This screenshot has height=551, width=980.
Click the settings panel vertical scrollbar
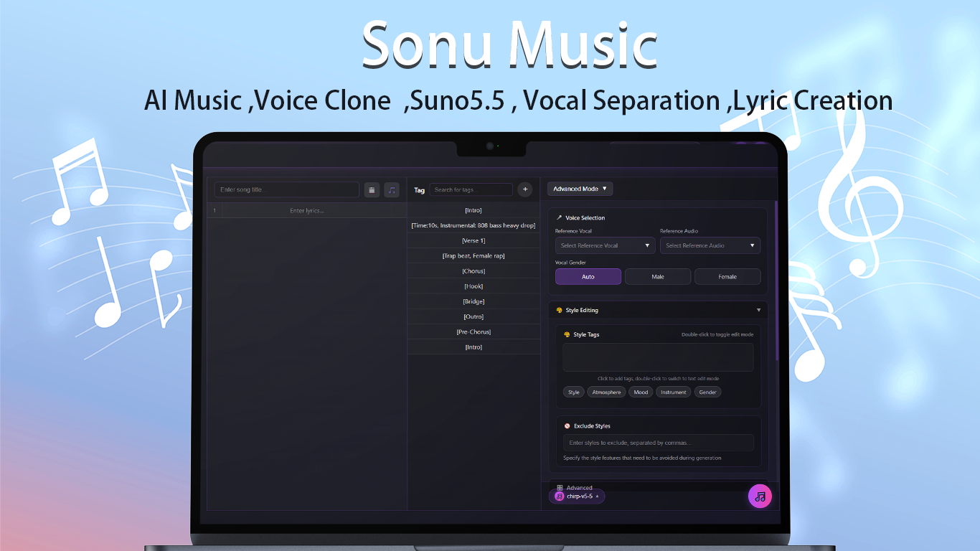pos(775,280)
